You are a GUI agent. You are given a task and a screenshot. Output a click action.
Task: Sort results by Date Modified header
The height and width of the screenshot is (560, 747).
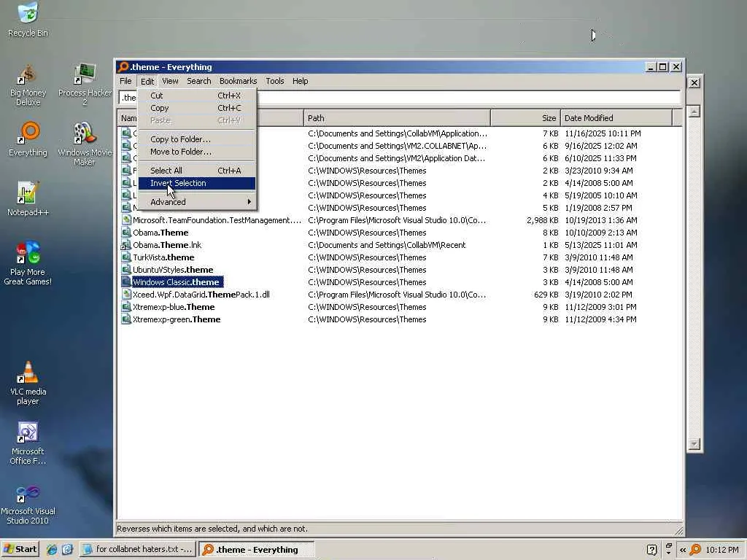pos(616,118)
